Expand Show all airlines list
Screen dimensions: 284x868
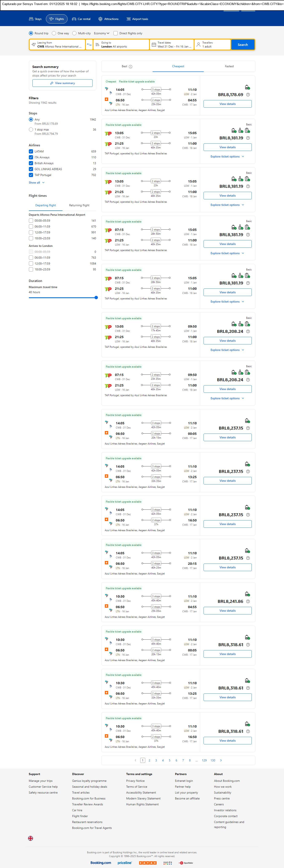pos(36,183)
